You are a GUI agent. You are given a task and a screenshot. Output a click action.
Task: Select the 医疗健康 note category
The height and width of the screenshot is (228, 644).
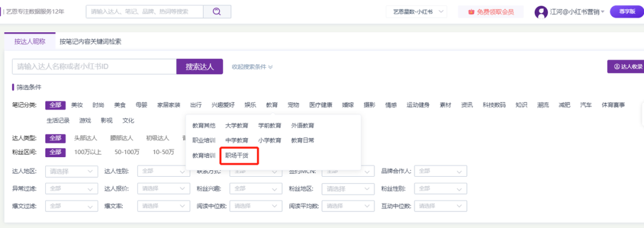click(x=321, y=105)
